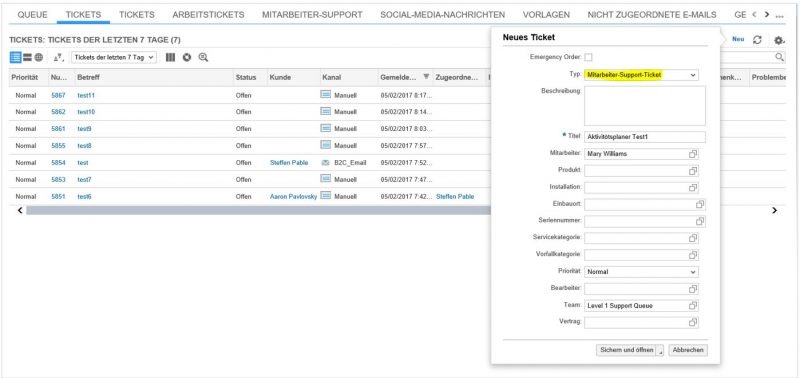Click into the Beschreibung text area

[645, 106]
